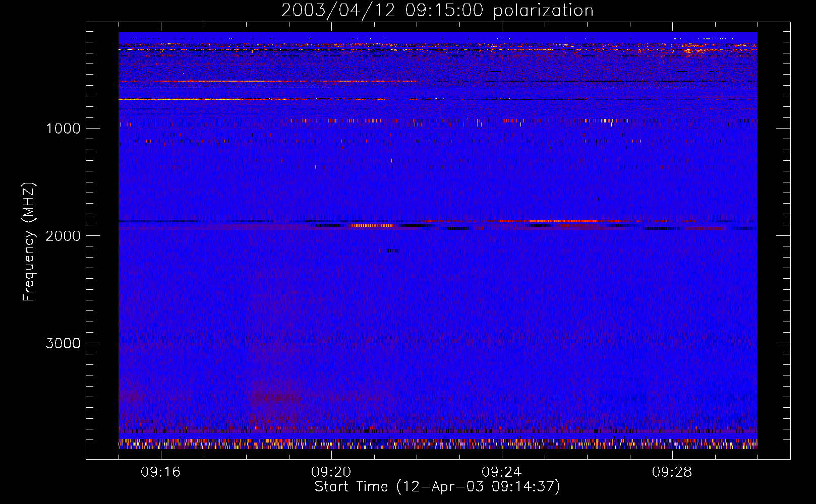Click the 2000 frequency tick label

pyautogui.click(x=63, y=236)
